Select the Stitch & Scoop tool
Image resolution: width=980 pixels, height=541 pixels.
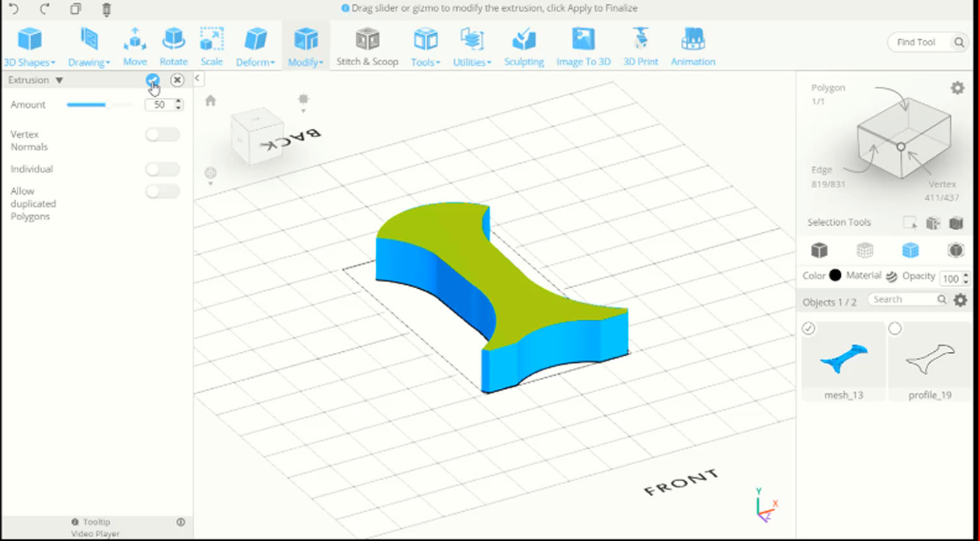click(x=367, y=47)
